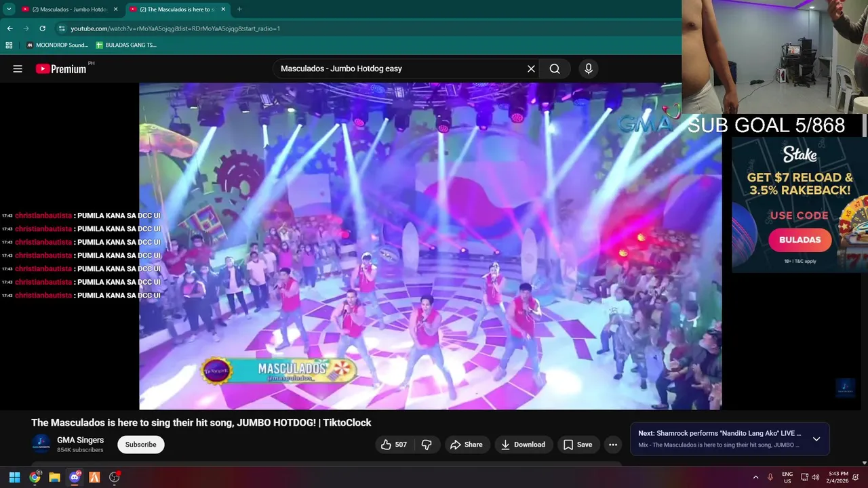Close the active Masculados is here tab

click(223, 9)
